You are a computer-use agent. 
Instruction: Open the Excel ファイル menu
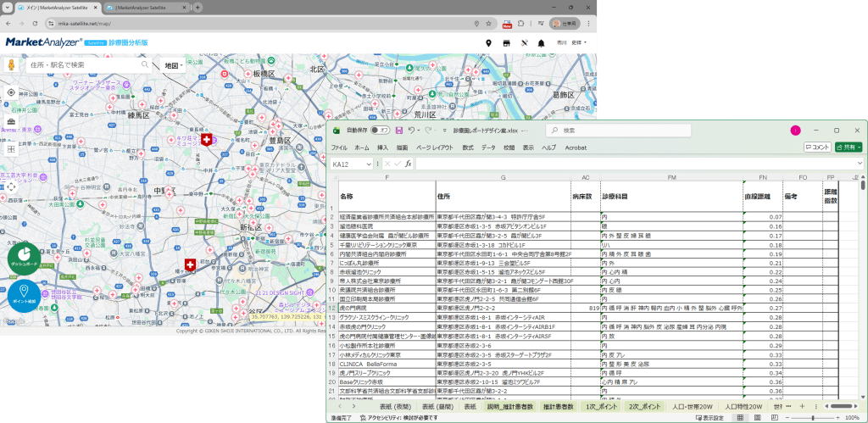tap(339, 147)
